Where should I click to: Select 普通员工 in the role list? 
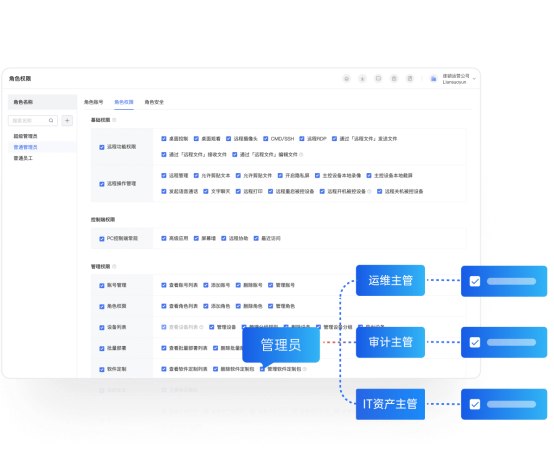coord(23,158)
